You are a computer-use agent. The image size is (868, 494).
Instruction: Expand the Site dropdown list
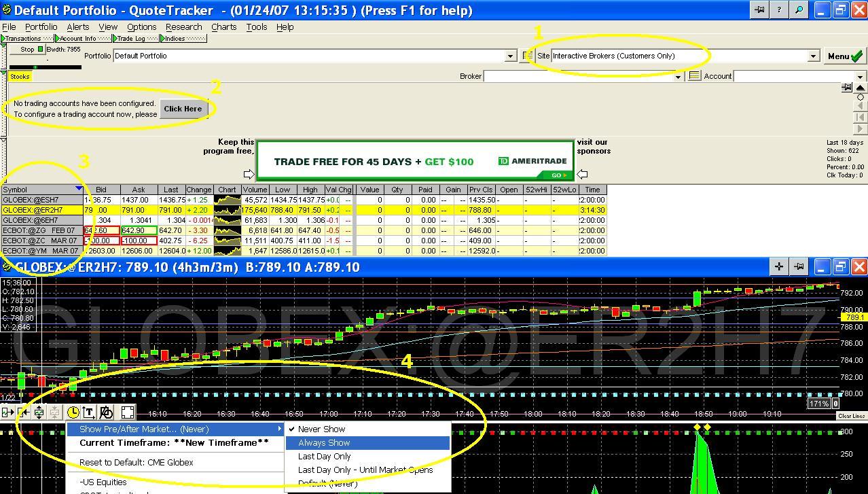813,56
